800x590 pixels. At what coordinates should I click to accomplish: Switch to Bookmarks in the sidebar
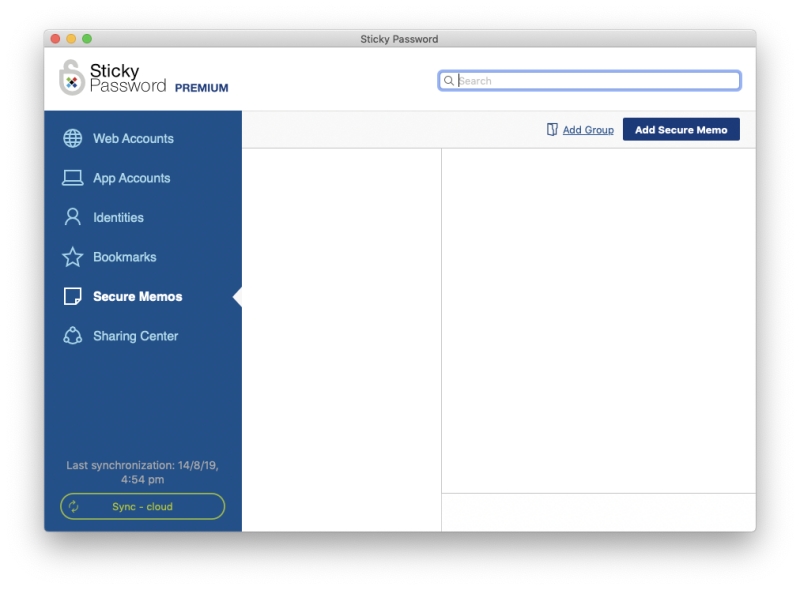click(124, 257)
